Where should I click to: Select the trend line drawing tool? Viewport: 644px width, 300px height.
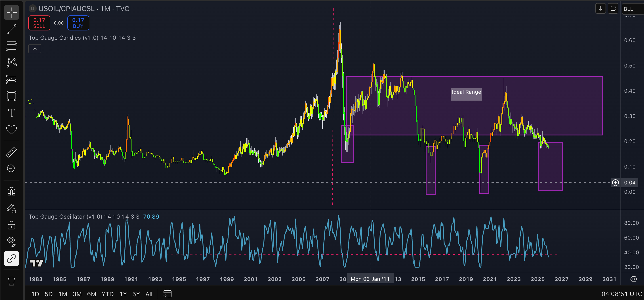[11, 29]
